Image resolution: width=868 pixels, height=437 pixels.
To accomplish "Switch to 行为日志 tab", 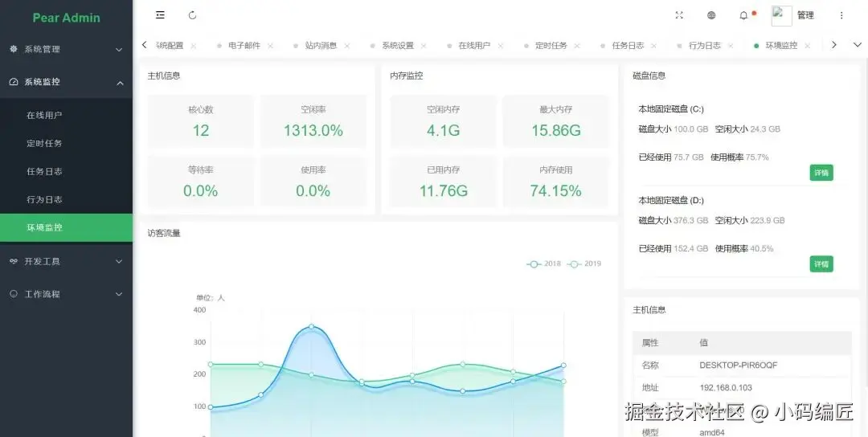I will (705, 45).
